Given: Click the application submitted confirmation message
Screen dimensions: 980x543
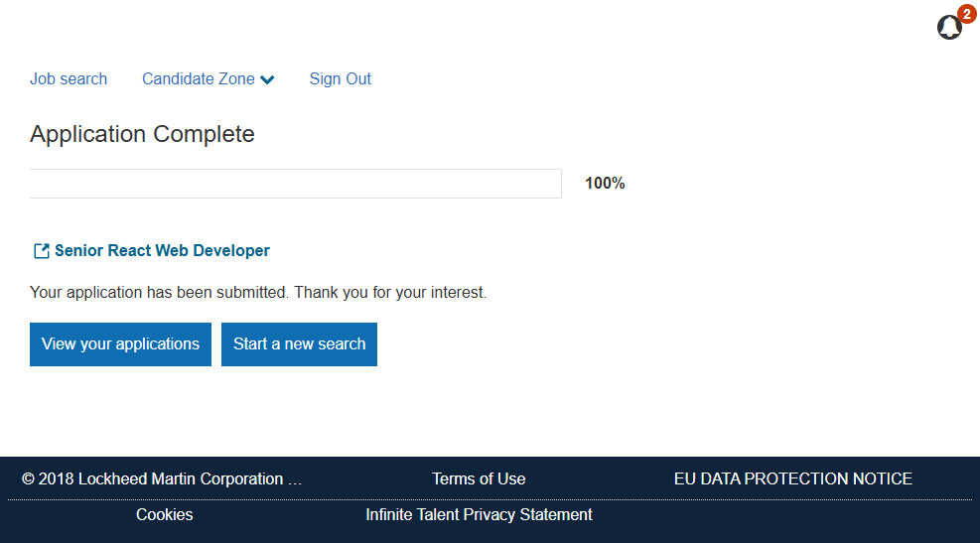Looking at the screenshot, I should [x=258, y=293].
